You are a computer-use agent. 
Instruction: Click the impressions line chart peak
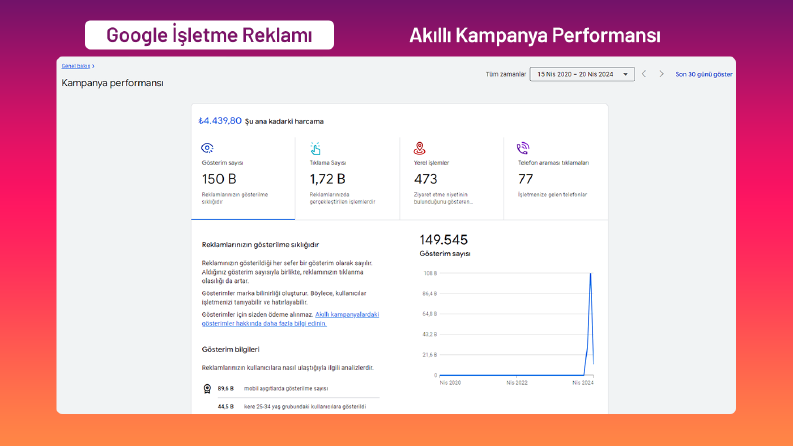pos(590,274)
